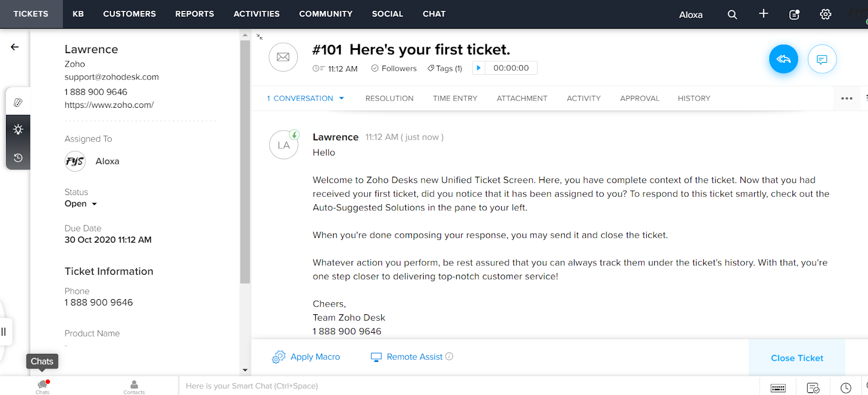Go back using the left arrow

pyautogui.click(x=15, y=47)
